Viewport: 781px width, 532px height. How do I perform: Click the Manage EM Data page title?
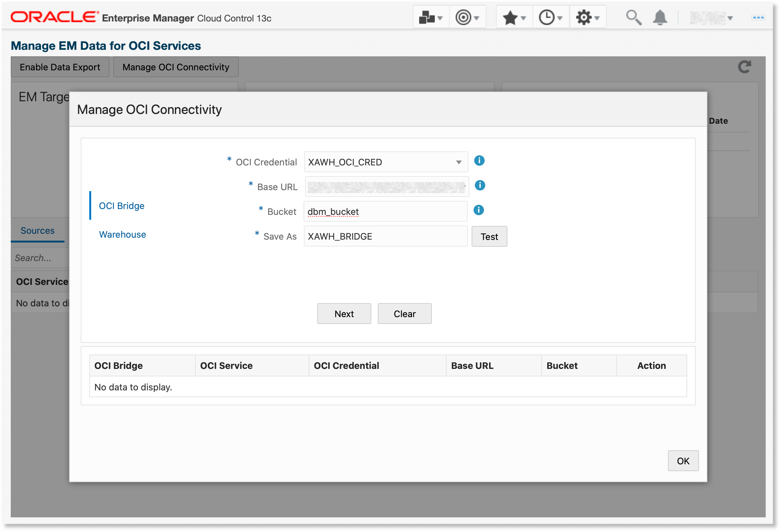click(x=106, y=46)
